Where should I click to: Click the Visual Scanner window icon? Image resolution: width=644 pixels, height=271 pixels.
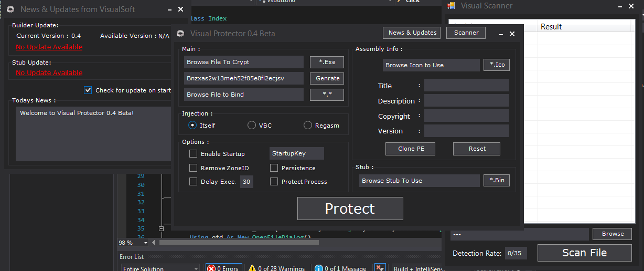451,6
